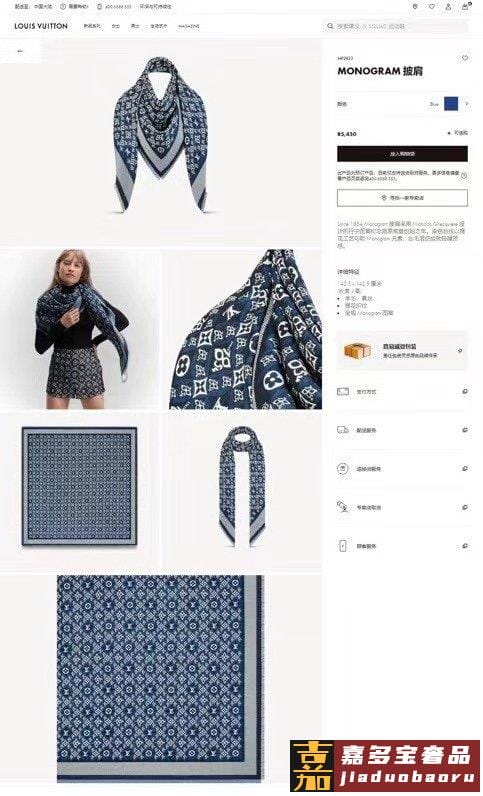The height and width of the screenshot is (796, 483).
Task: Open the shopping bag icon in the header
Action: click(465, 7)
